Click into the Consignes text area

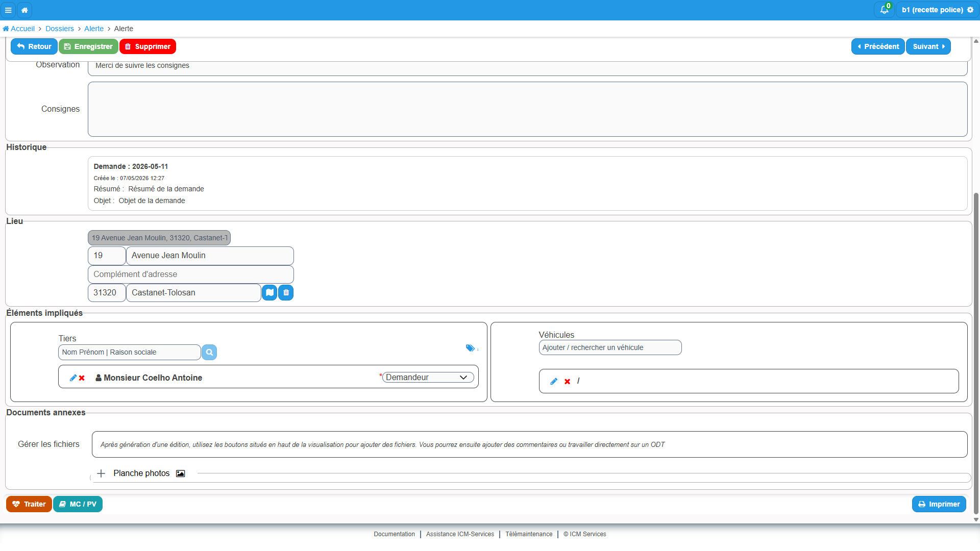pyautogui.click(x=527, y=109)
